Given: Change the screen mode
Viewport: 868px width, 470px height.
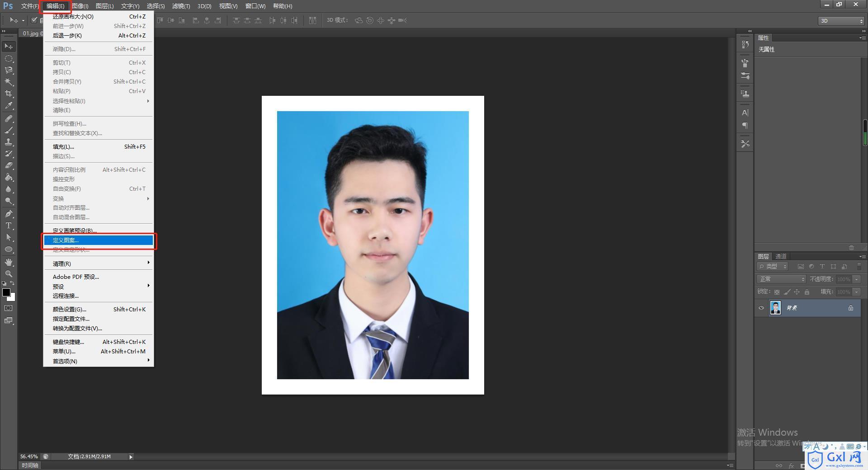Looking at the screenshot, I should point(9,320).
